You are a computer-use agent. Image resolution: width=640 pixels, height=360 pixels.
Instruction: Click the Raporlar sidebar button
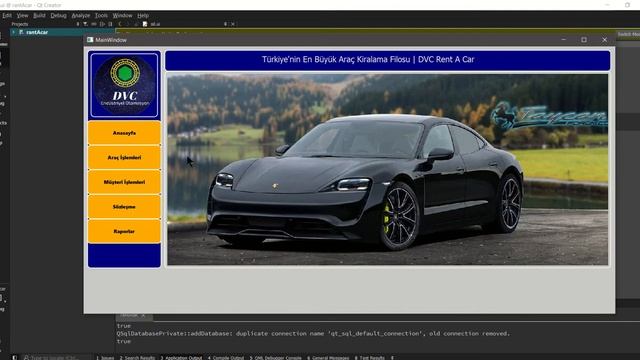coord(124,231)
